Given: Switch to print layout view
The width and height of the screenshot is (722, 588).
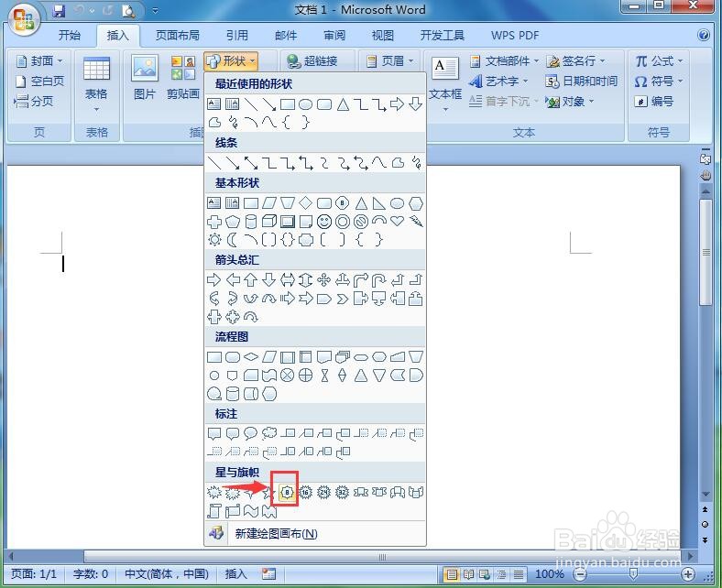Looking at the screenshot, I should pos(452,574).
